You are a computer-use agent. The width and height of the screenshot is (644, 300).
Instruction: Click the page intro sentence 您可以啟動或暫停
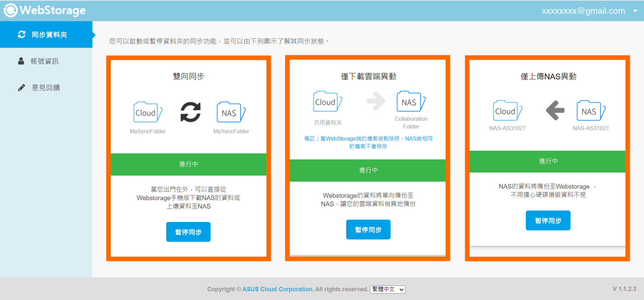pyautogui.click(x=219, y=41)
